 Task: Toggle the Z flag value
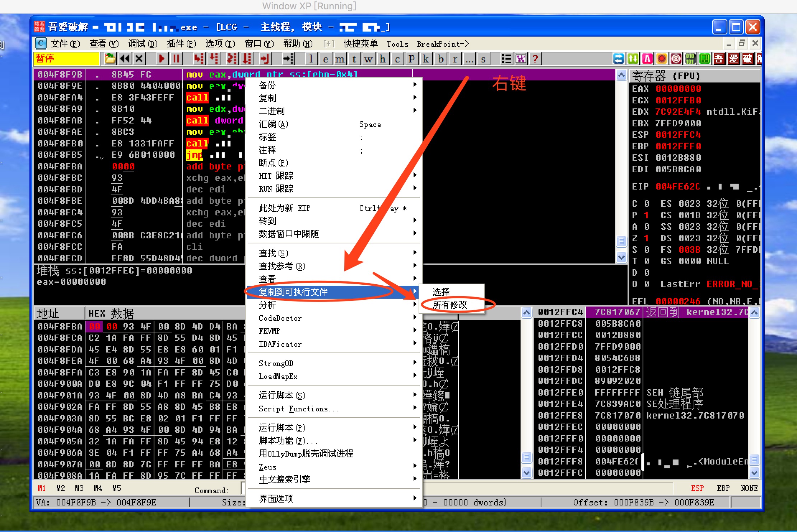point(646,238)
